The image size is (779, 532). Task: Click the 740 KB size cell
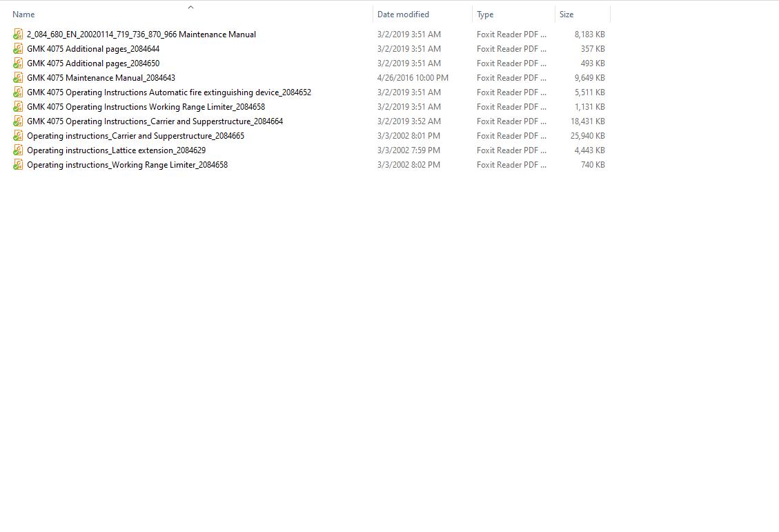point(593,164)
